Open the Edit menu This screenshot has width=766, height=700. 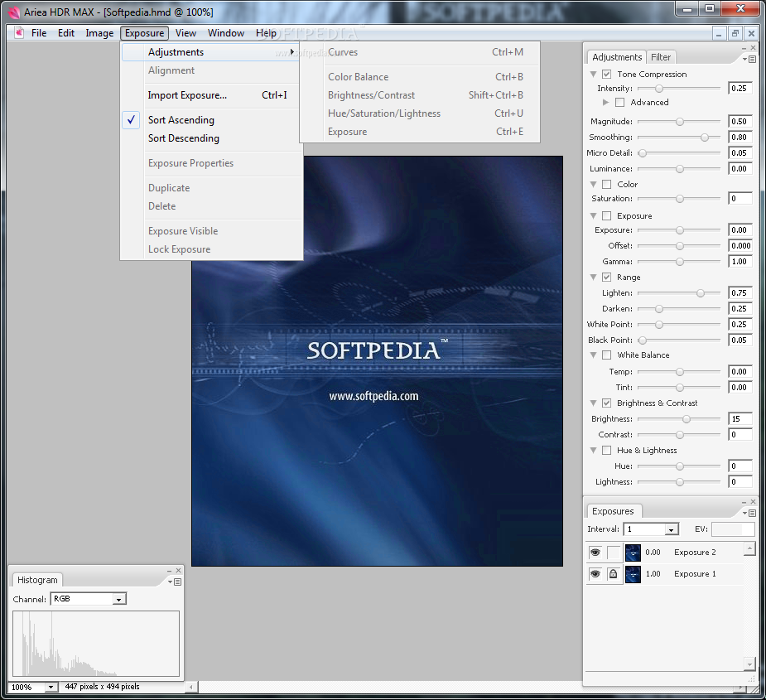pyautogui.click(x=66, y=33)
